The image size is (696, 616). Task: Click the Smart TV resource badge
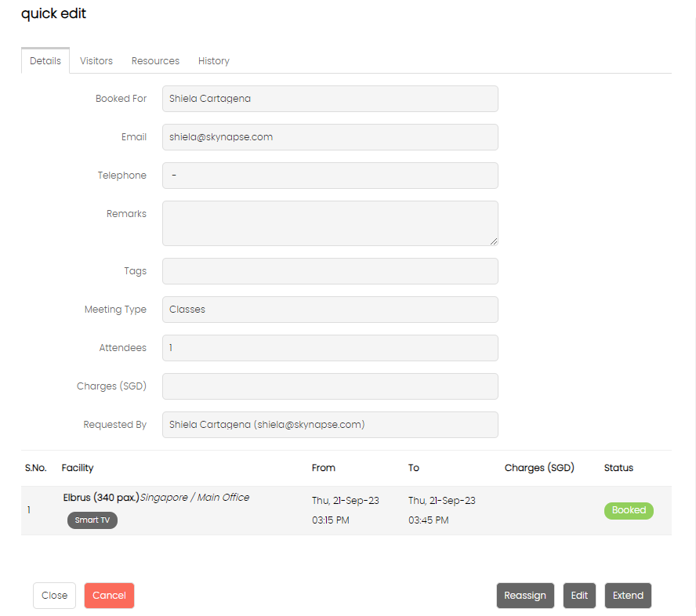(x=92, y=520)
